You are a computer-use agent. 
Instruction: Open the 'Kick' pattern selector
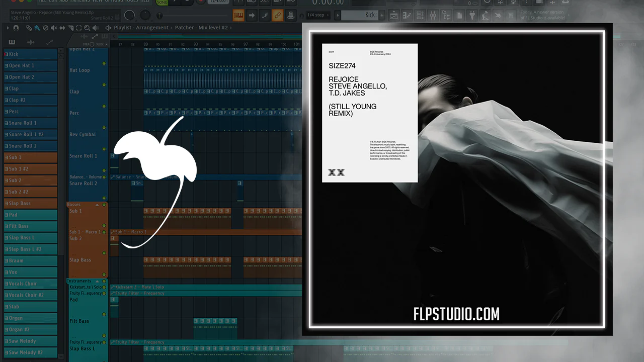pos(360,15)
